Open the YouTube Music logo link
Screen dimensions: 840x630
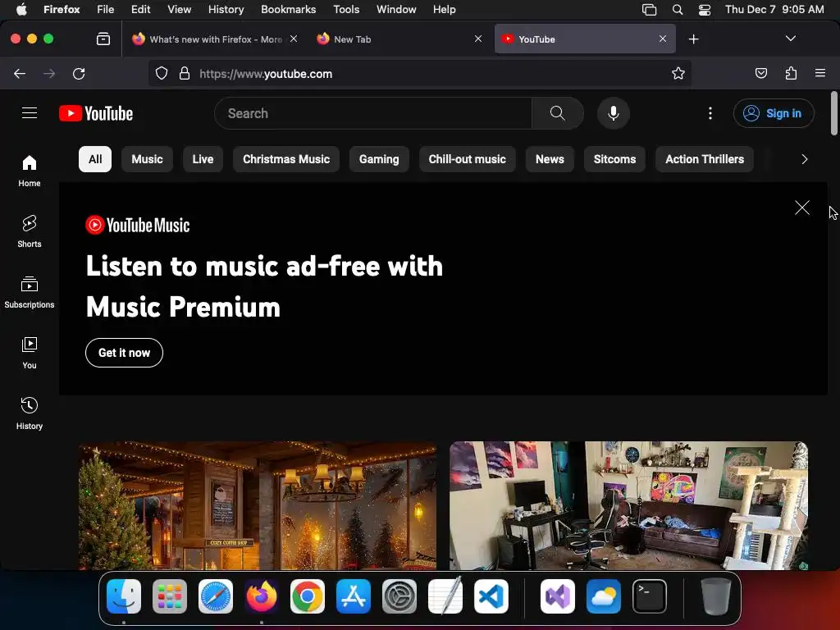click(x=138, y=225)
